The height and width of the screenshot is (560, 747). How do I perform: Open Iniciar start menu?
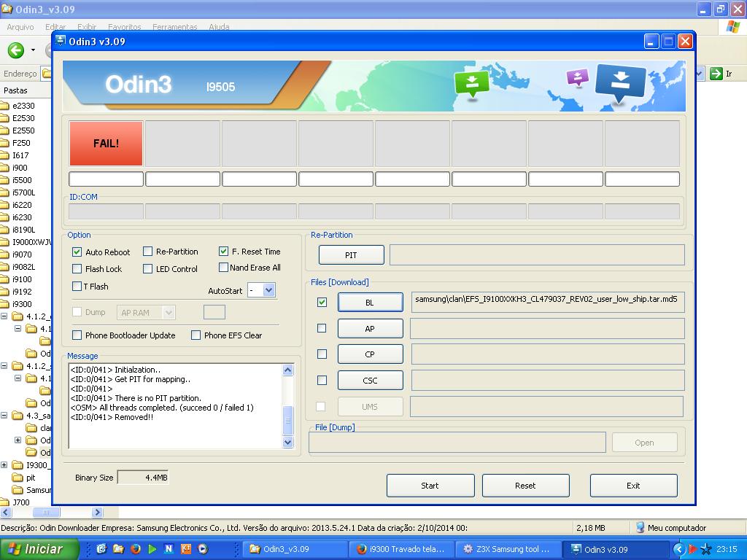pyautogui.click(x=38, y=549)
